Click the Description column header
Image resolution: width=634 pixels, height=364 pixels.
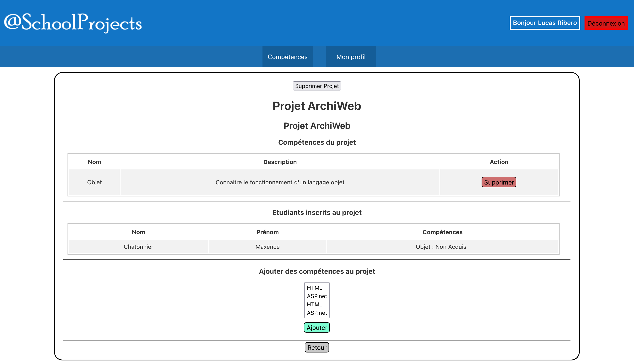tap(280, 162)
